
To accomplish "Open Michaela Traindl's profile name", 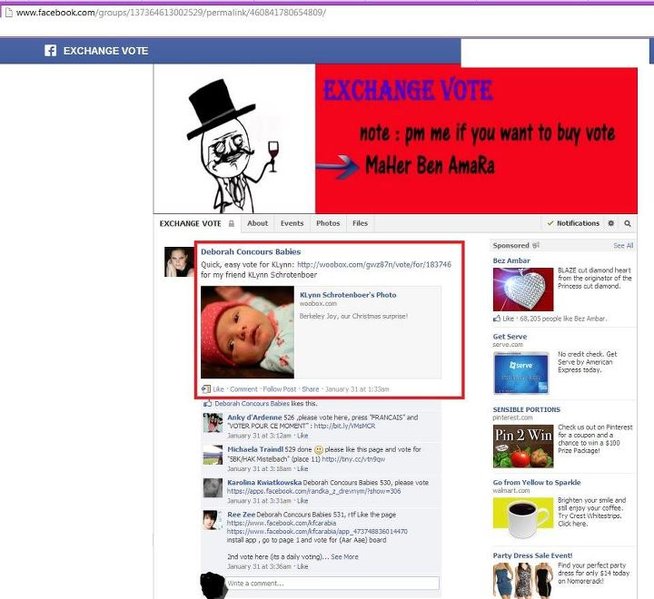I will click(255, 449).
